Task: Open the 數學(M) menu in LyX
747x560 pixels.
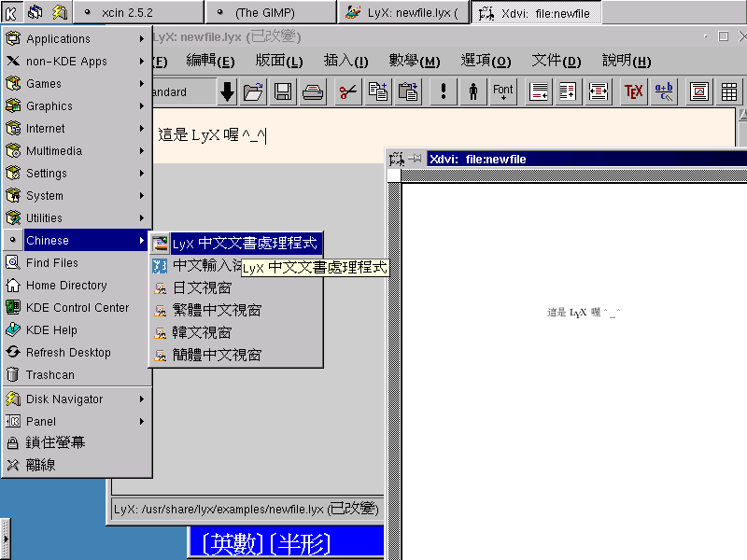Action: click(415, 61)
